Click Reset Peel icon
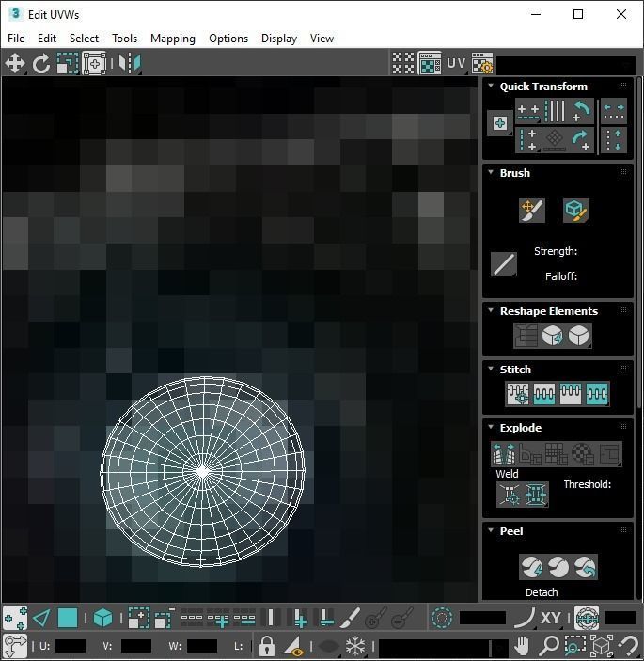The height and width of the screenshot is (661, 644). tap(585, 567)
